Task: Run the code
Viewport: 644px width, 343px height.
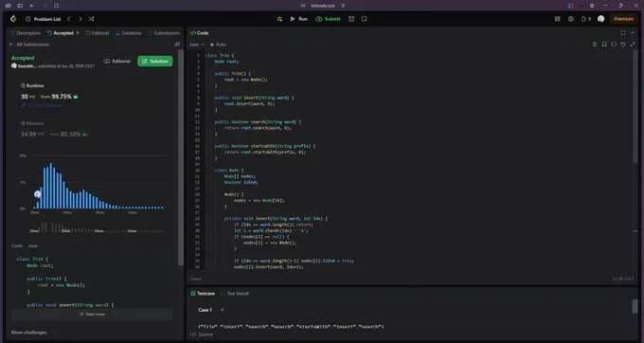Action: tap(298, 19)
